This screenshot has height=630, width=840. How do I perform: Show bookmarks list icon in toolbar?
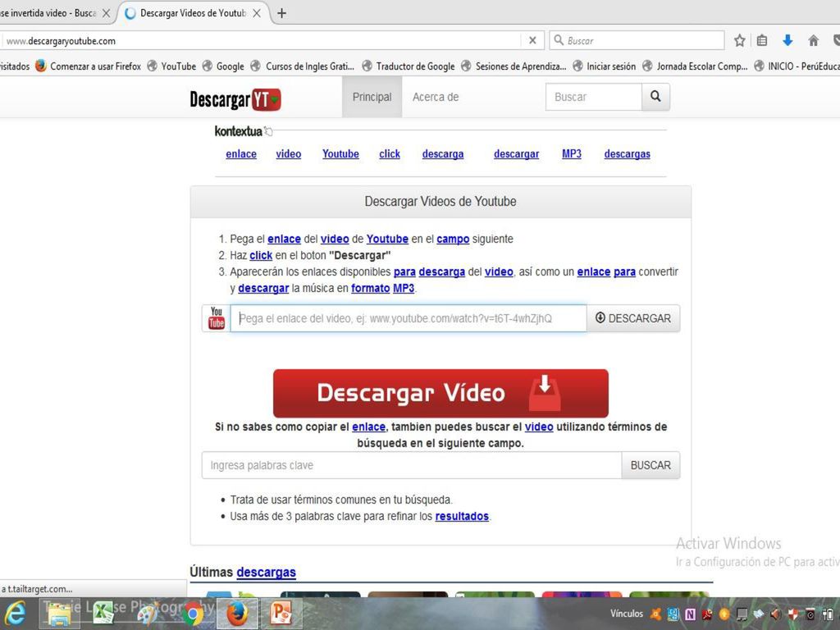tap(762, 40)
